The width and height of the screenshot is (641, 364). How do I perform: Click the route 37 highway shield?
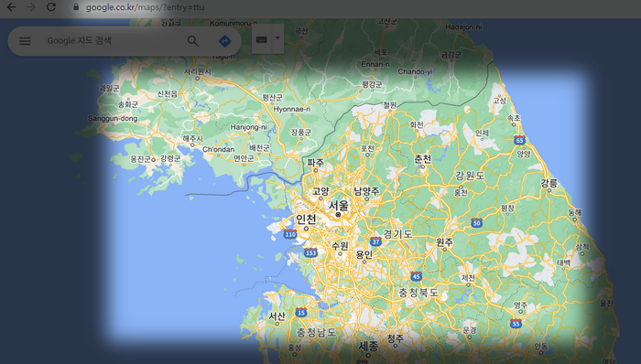point(375,242)
